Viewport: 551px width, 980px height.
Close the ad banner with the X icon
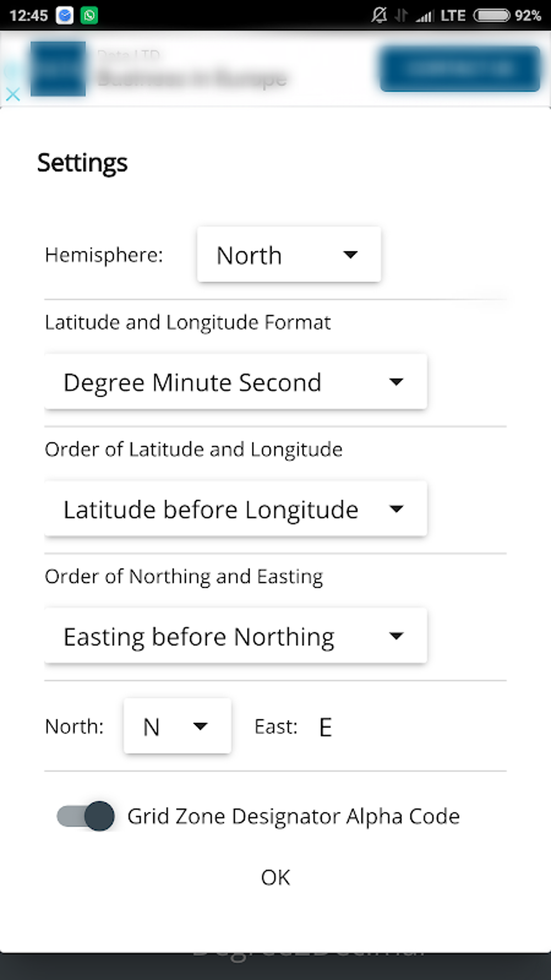click(x=13, y=95)
